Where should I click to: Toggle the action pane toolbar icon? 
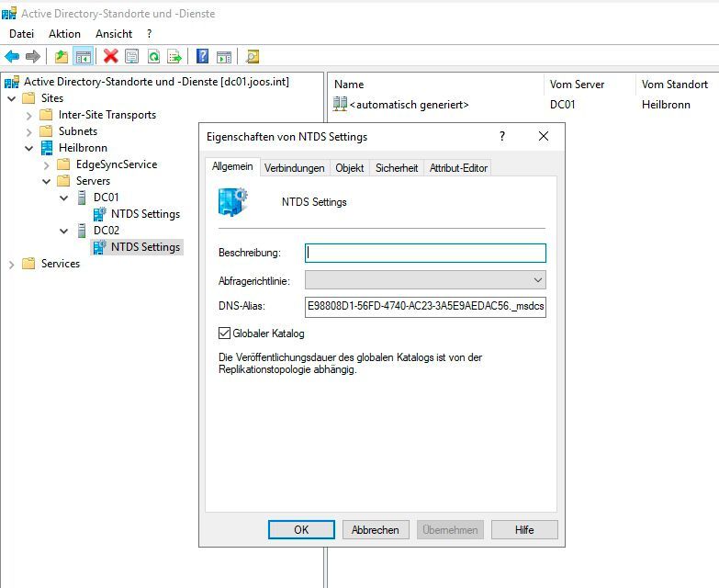pyautogui.click(x=224, y=57)
